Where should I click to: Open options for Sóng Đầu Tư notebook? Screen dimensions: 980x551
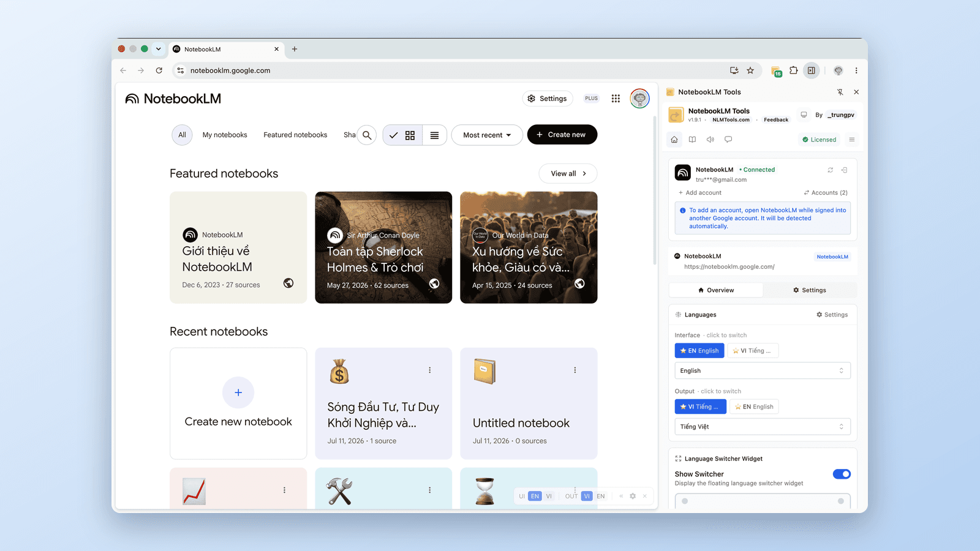pos(430,370)
